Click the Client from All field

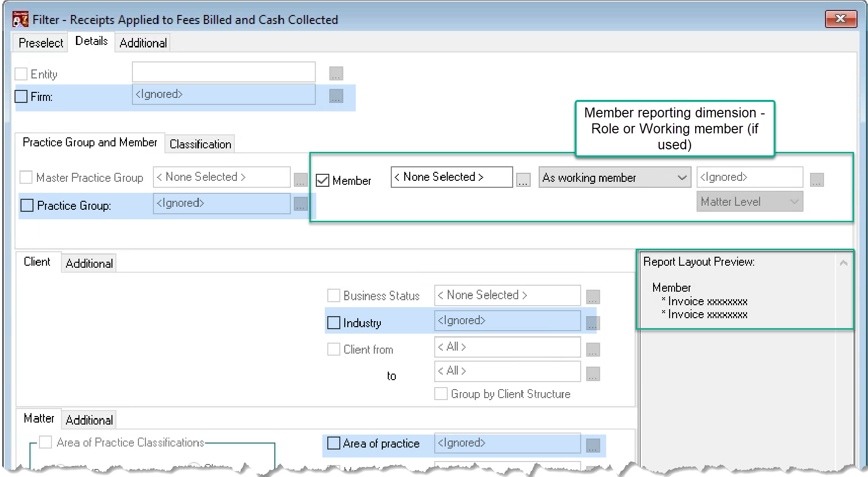point(507,347)
